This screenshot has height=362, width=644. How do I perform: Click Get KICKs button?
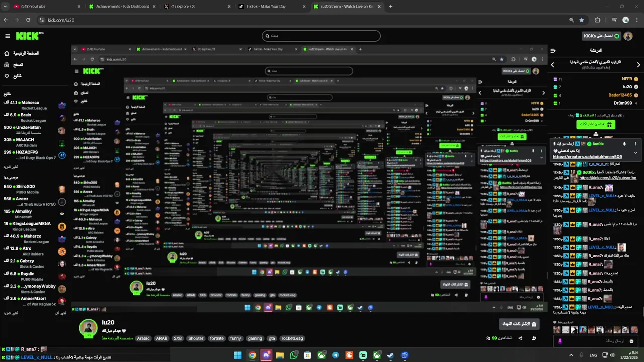click(x=601, y=36)
